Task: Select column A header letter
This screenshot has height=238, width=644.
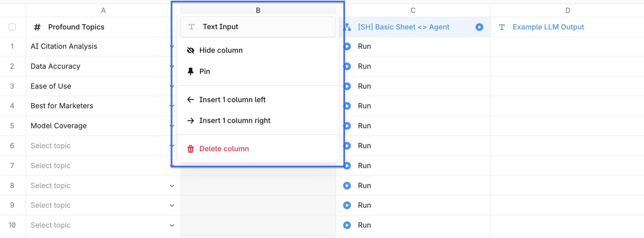Action: tap(103, 10)
